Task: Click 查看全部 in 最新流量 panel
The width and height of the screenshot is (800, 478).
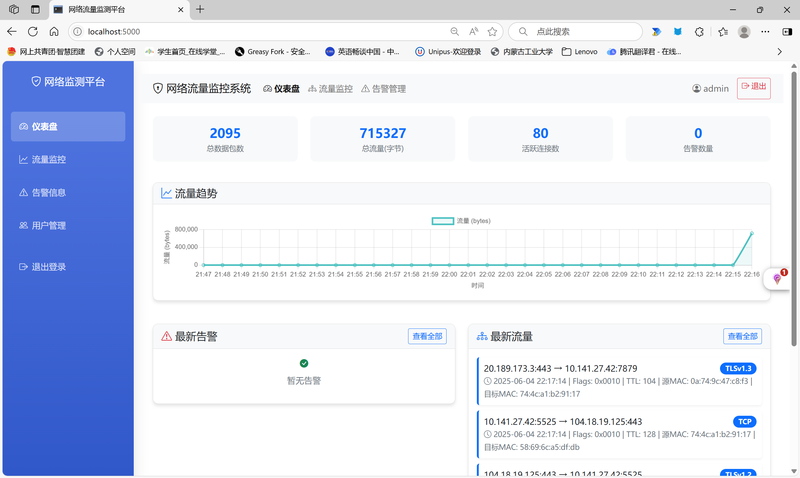Action: (742, 336)
